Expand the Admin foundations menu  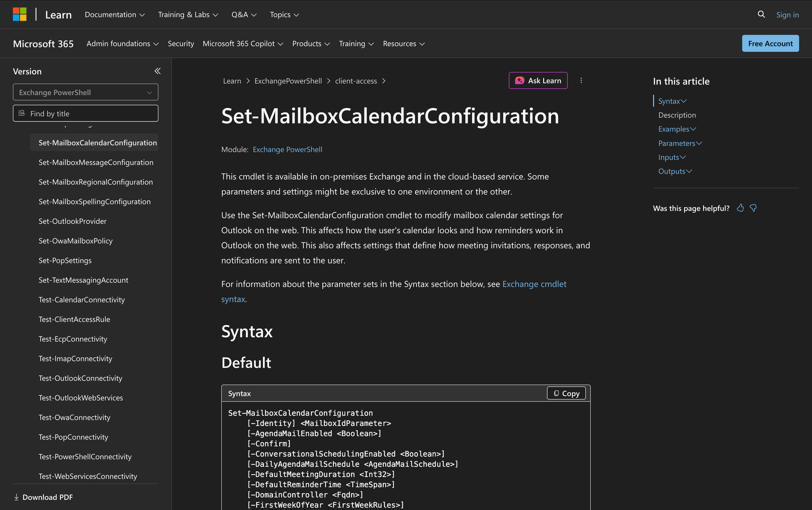pyautogui.click(x=122, y=43)
